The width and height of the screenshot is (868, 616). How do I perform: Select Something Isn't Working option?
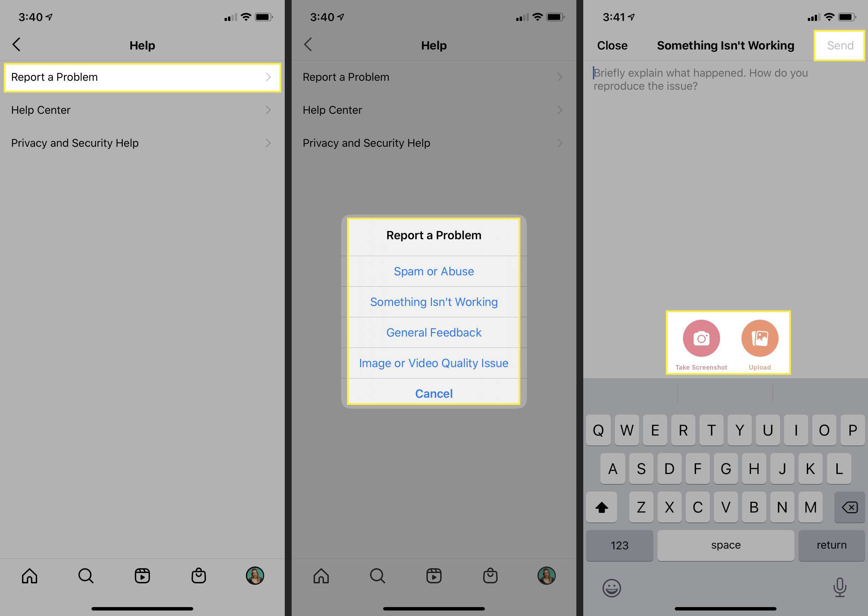(433, 301)
